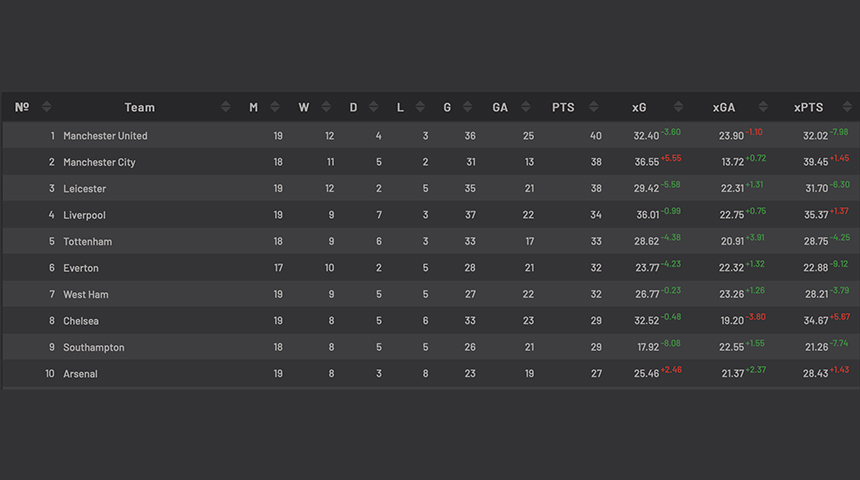Select the PTS column header label

pos(563,108)
